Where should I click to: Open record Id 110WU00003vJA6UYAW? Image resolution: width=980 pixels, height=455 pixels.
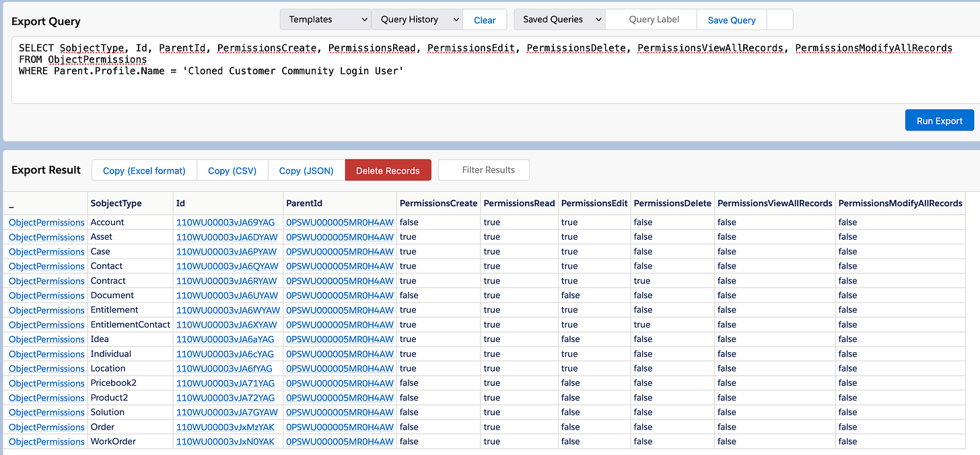tap(227, 295)
